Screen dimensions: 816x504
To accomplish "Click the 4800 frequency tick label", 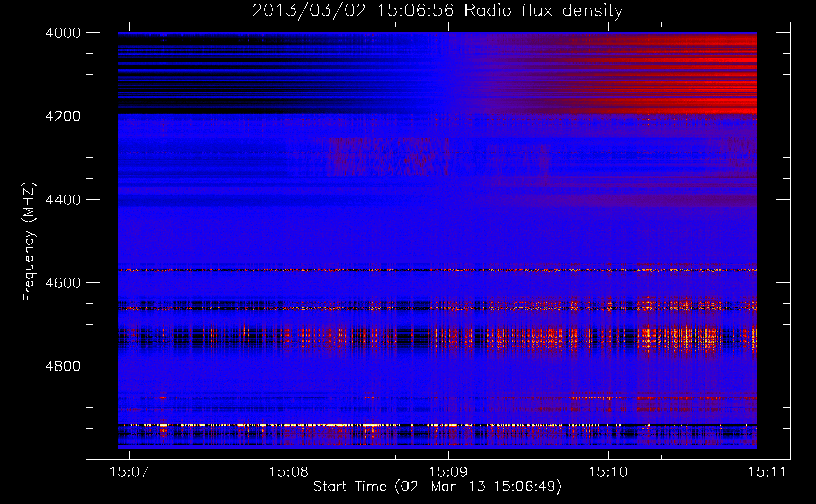I will coord(63,366).
